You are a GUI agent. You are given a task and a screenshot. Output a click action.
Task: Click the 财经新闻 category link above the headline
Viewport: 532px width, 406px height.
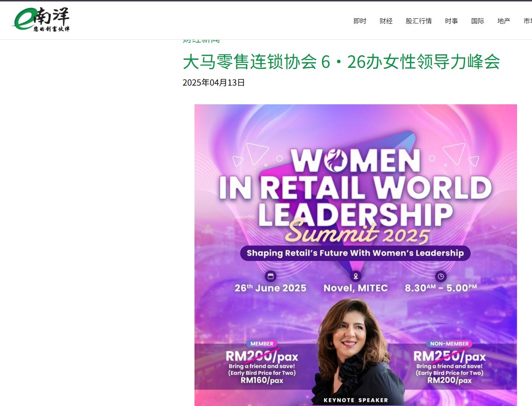pos(201,41)
